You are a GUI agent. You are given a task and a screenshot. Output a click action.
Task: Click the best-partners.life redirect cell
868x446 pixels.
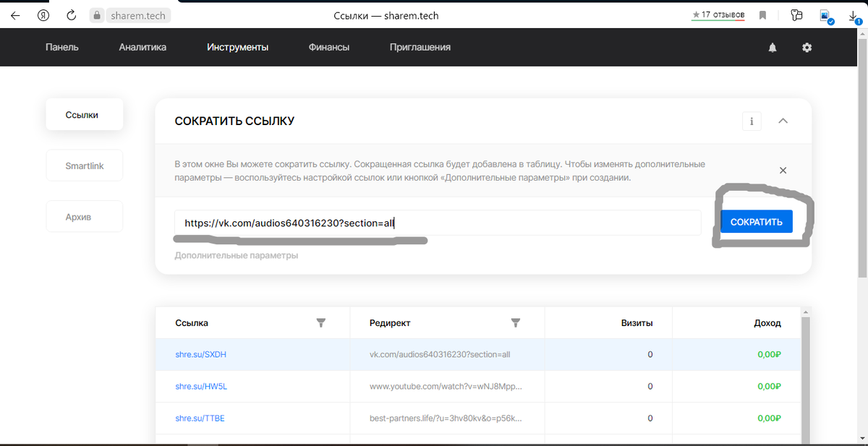click(445, 419)
